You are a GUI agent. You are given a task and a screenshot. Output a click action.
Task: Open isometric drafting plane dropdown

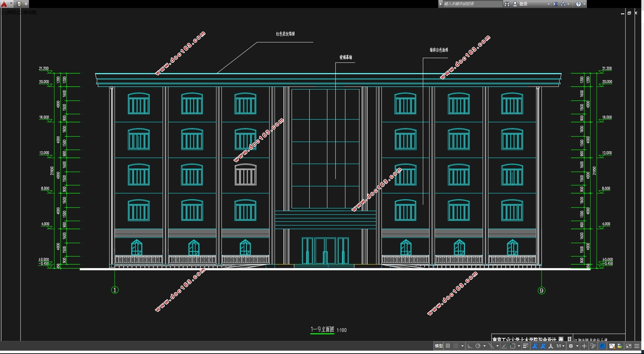tap(498, 346)
